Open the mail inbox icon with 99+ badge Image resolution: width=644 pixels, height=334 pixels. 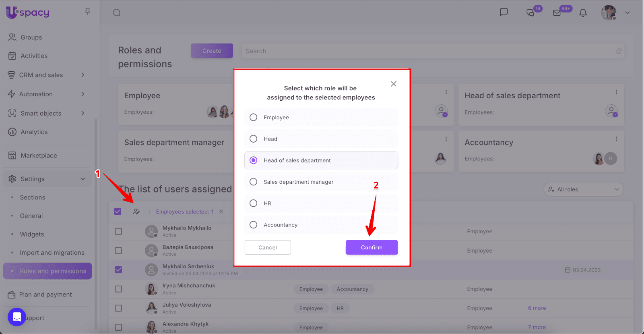coord(557,13)
